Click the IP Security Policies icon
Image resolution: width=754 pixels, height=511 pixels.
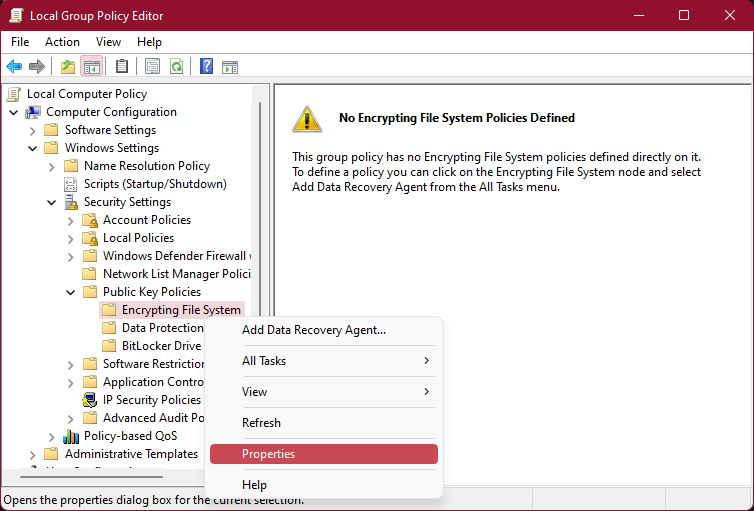click(90, 400)
